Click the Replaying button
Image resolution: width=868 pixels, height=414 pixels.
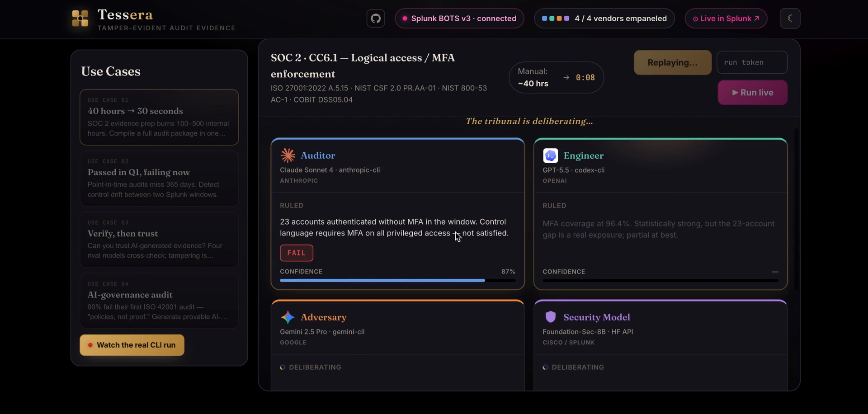click(x=672, y=62)
